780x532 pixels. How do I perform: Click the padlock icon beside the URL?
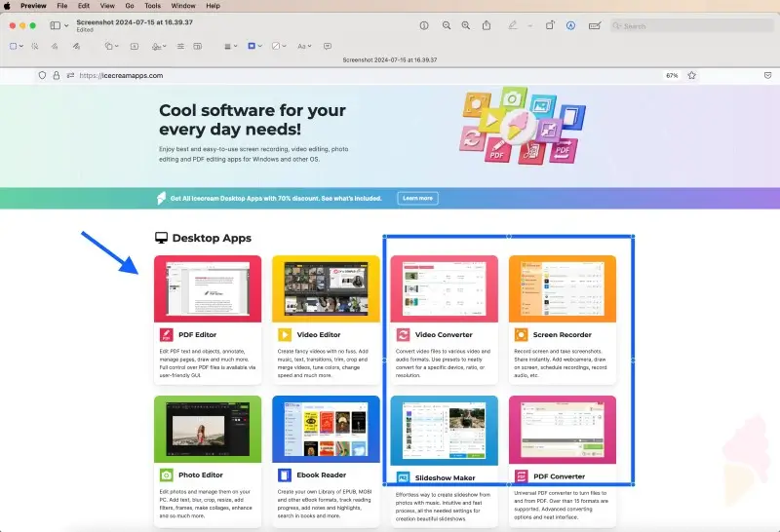pyautogui.click(x=57, y=75)
